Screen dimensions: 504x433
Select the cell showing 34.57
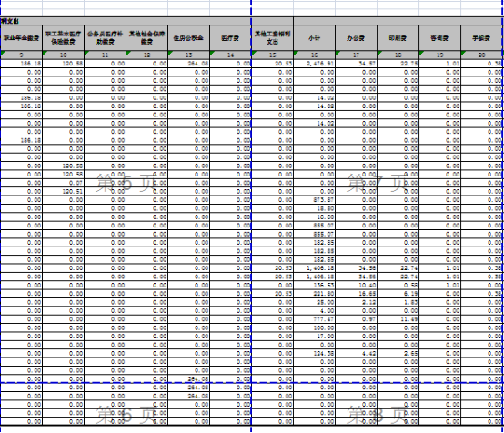pos(356,64)
